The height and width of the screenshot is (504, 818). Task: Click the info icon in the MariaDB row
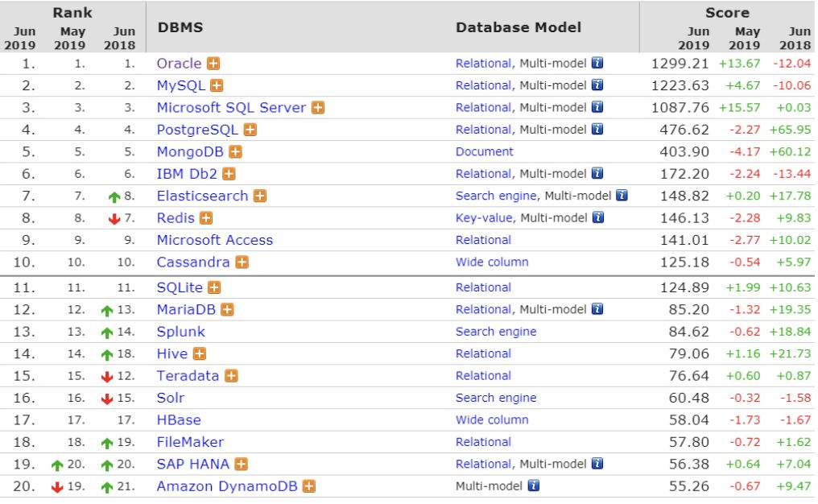[597, 309]
